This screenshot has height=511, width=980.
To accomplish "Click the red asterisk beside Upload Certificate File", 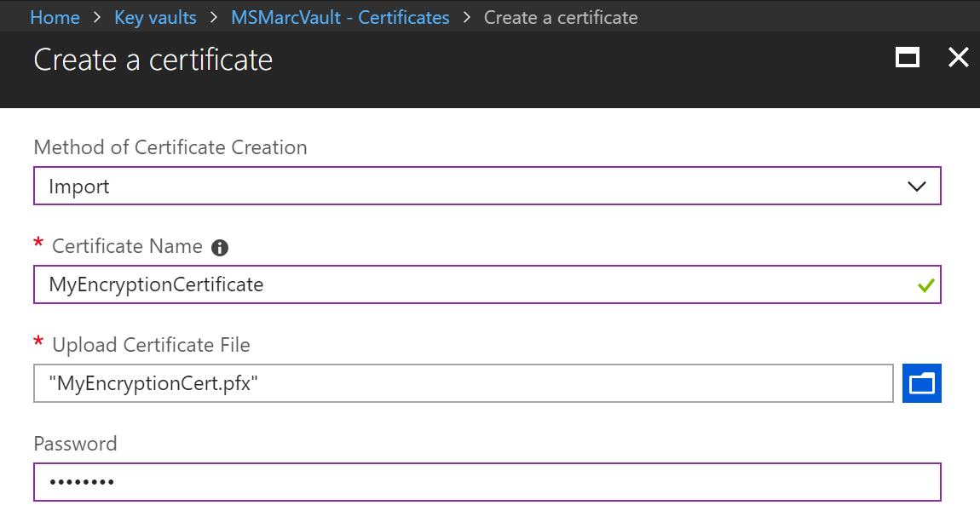I will point(37,344).
